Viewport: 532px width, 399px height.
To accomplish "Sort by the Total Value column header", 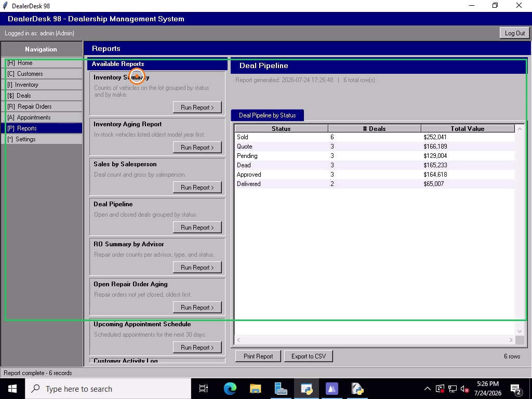I will [x=468, y=129].
